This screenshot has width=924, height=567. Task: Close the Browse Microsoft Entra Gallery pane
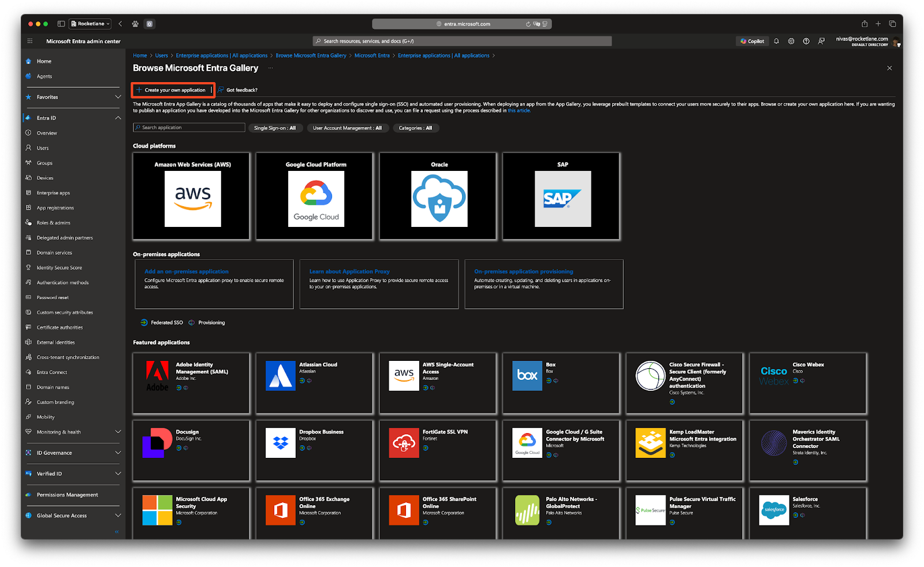889,68
